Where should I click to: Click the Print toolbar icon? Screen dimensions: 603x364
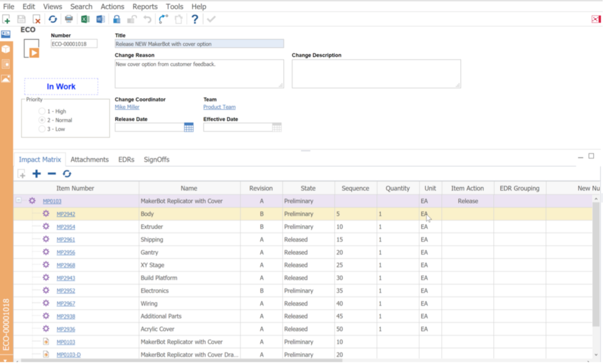click(69, 19)
